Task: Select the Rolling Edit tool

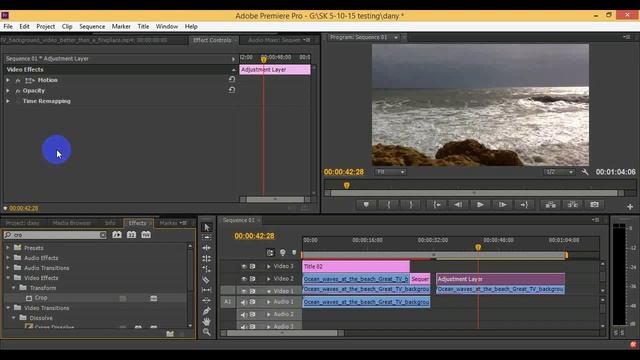Action: coord(207,258)
